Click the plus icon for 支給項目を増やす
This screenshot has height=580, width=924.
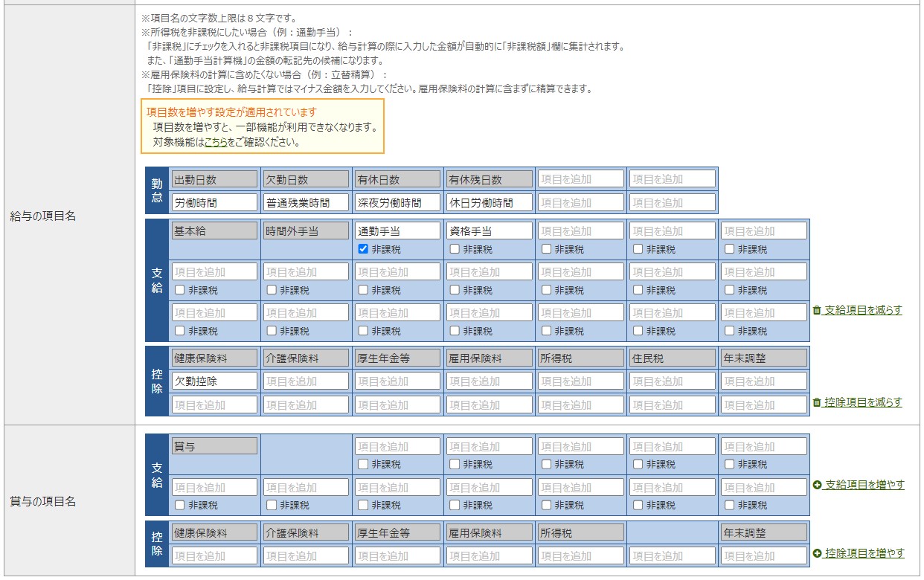tap(817, 485)
